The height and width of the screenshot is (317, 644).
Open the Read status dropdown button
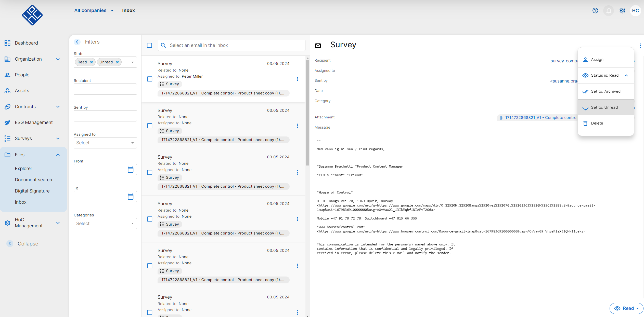pos(626,308)
